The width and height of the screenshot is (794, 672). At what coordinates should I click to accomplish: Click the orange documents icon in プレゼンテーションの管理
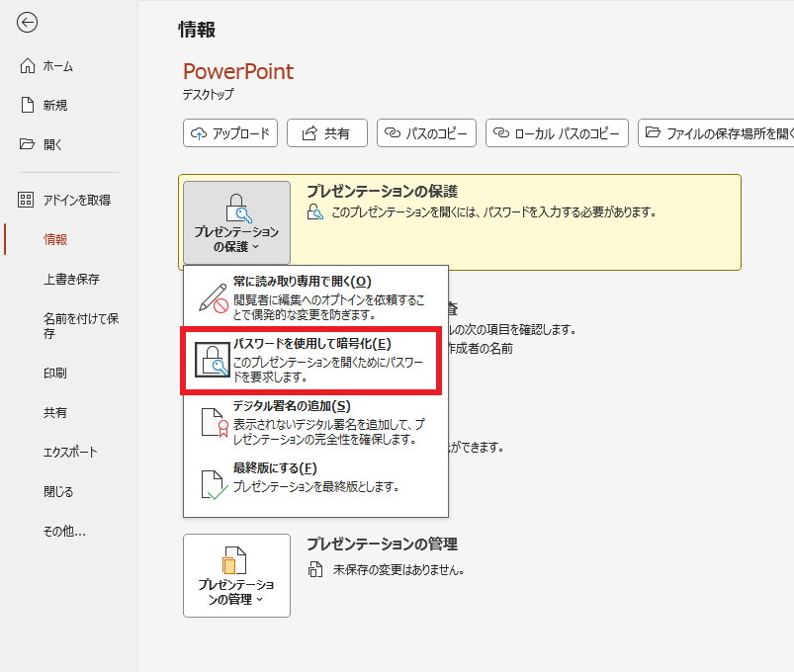234,560
